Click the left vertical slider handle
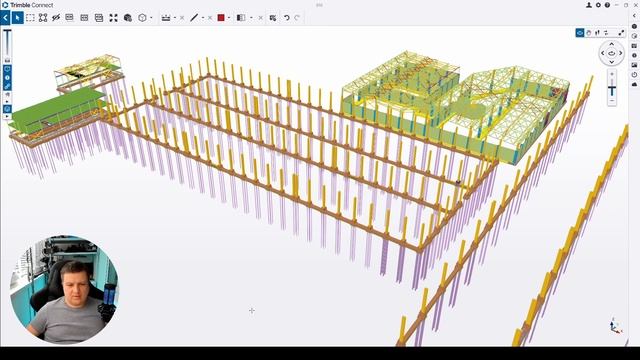The height and width of the screenshot is (360, 640). (7, 31)
